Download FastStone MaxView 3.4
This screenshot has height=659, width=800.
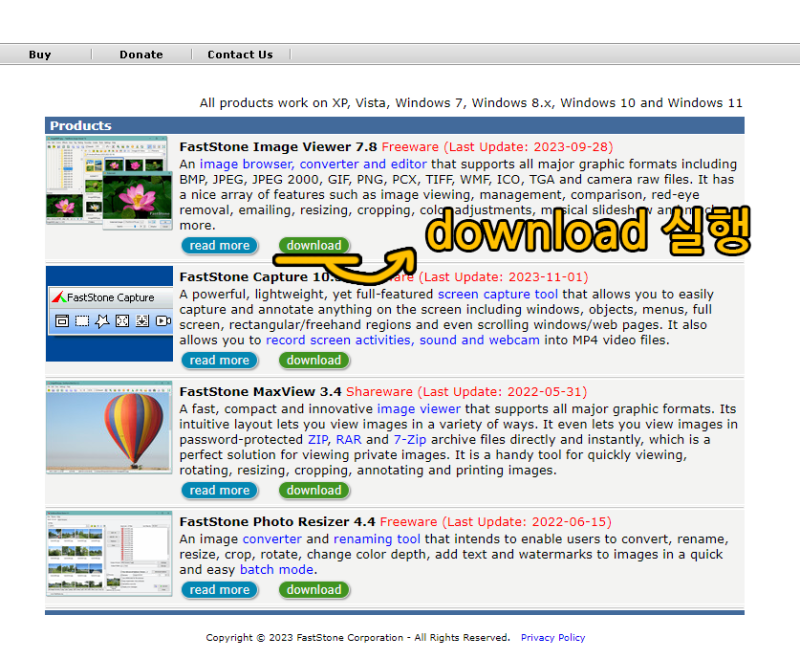[x=314, y=490]
